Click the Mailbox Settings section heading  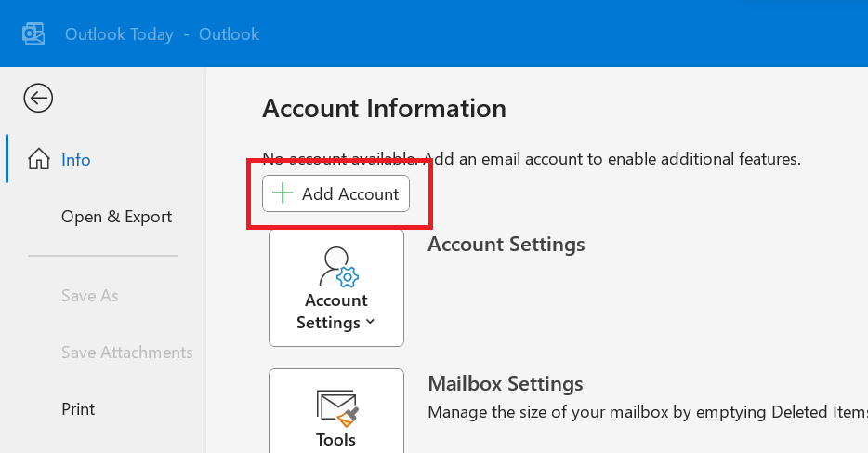point(505,383)
